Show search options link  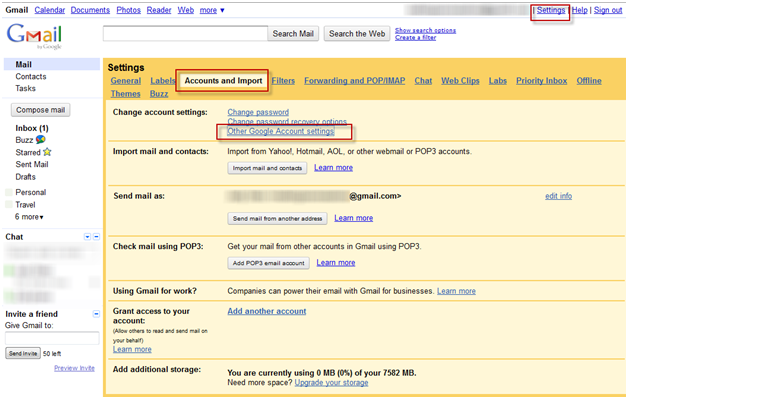425,31
